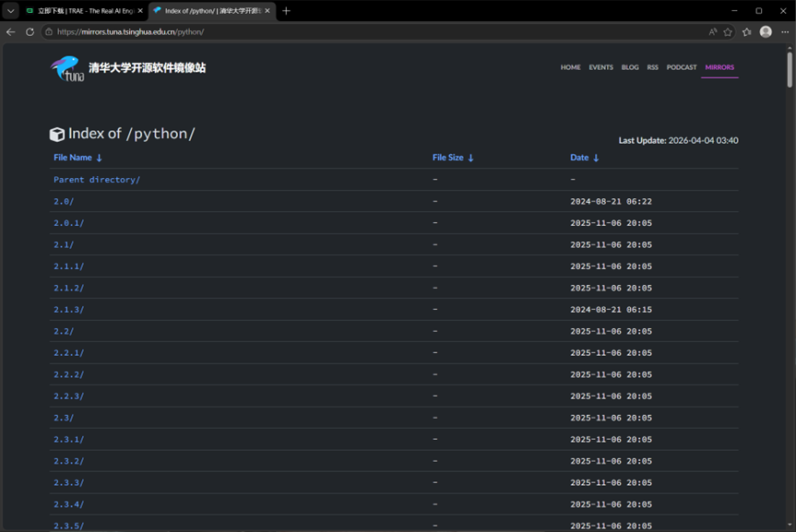Click the page vertical scrollbar thumb
796x532 pixels.
coord(790,69)
